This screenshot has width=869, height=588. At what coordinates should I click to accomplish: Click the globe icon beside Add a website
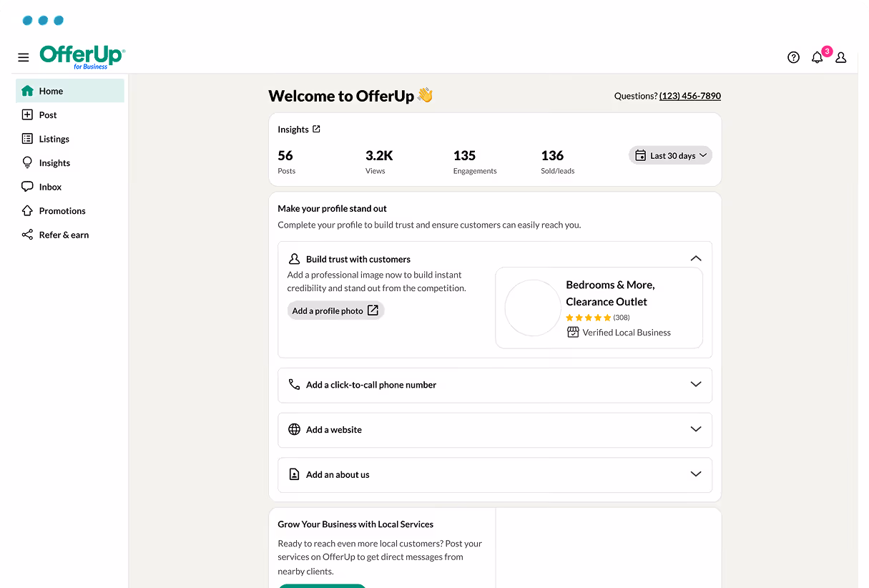(294, 429)
